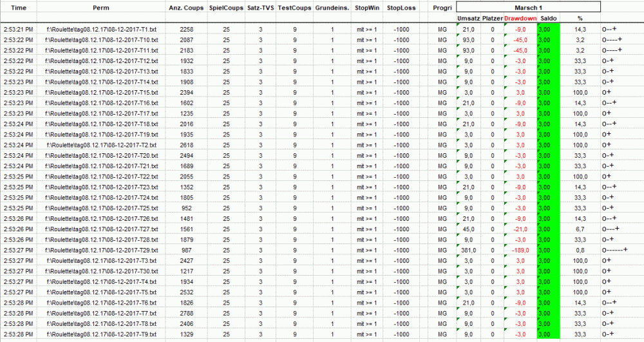Select the green Saldo cell in T1 row
Image resolution: width=644 pixels, height=342 pixels.
pyautogui.click(x=549, y=30)
